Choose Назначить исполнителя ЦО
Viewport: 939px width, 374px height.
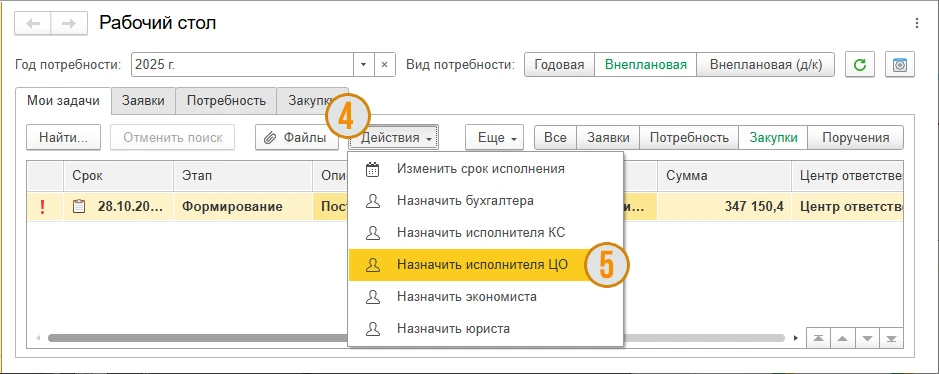click(x=486, y=264)
